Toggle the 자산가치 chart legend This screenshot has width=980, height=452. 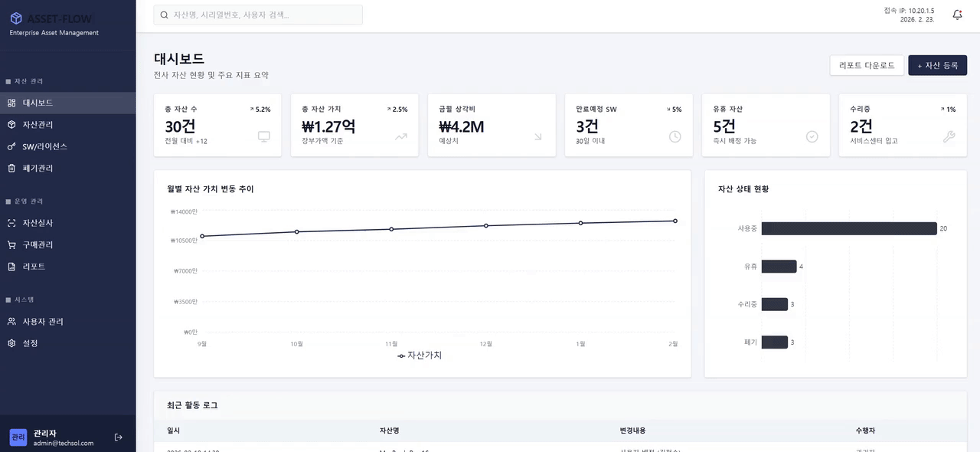(x=420, y=355)
